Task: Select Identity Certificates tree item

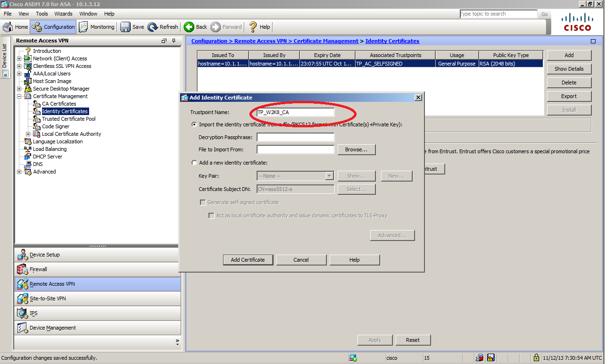Action: (x=65, y=111)
